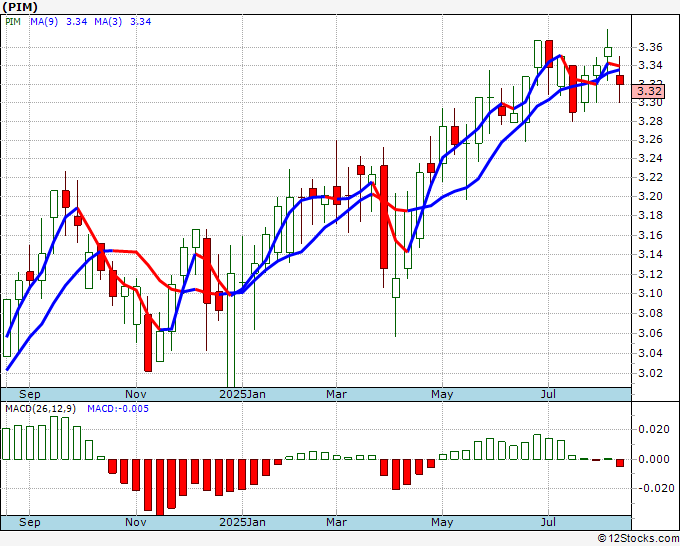Click the 3.36 price axis label
The image size is (680, 546).
coord(650,47)
